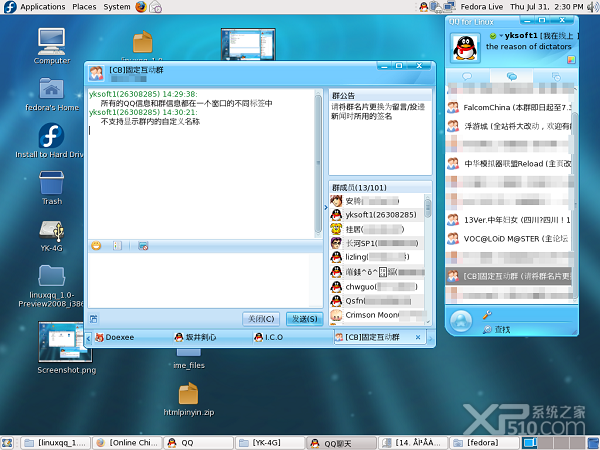The image size is (600, 450).
Task: Switch to [fedora] taskbar window button
Action: pyautogui.click(x=484, y=443)
